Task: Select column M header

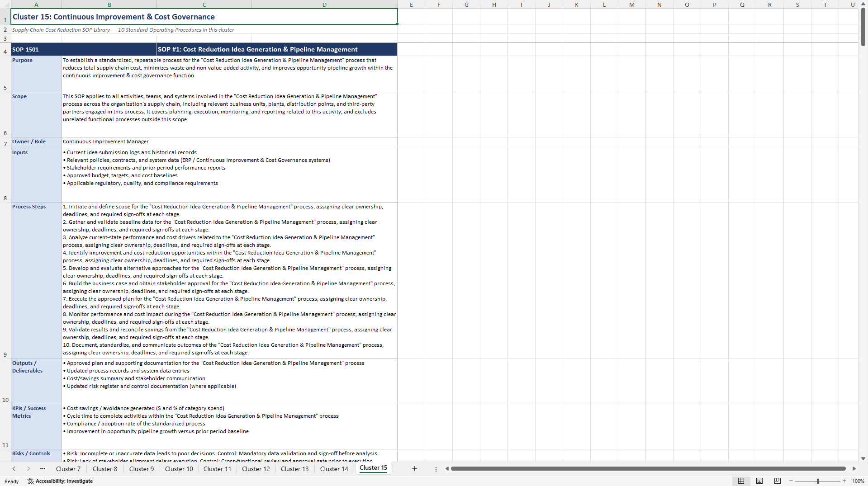Action: point(632,5)
